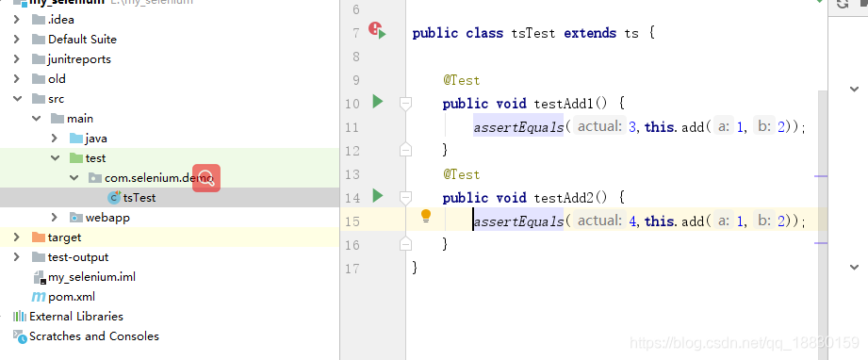Click upper chevron in right side panel

tap(854, 89)
